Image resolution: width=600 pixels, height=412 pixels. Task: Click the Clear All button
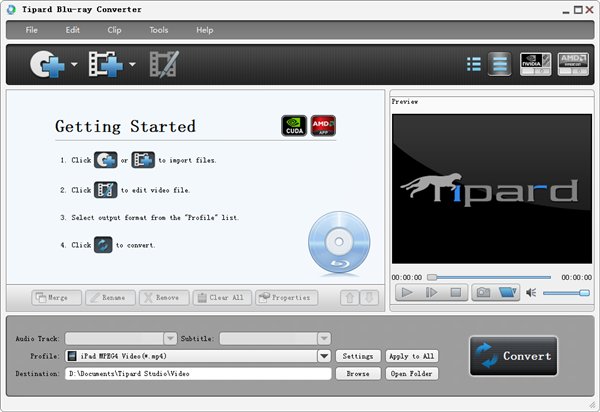coord(222,298)
